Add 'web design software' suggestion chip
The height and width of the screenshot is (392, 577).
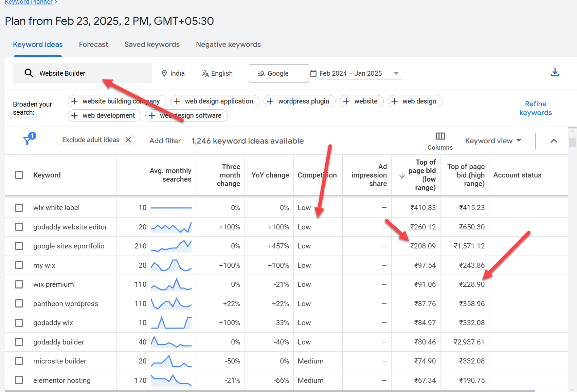(x=186, y=115)
